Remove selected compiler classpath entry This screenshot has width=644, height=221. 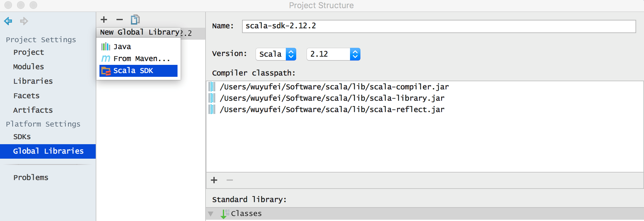point(230,180)
